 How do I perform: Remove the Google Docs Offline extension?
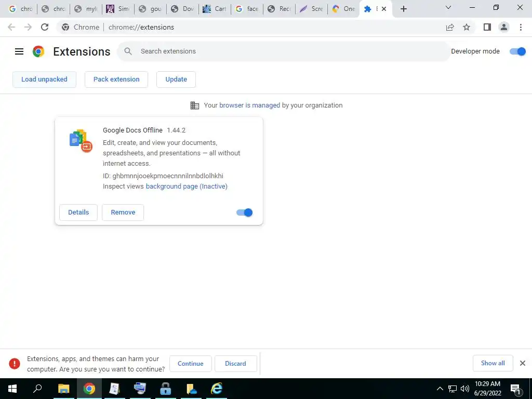(123, 212)
